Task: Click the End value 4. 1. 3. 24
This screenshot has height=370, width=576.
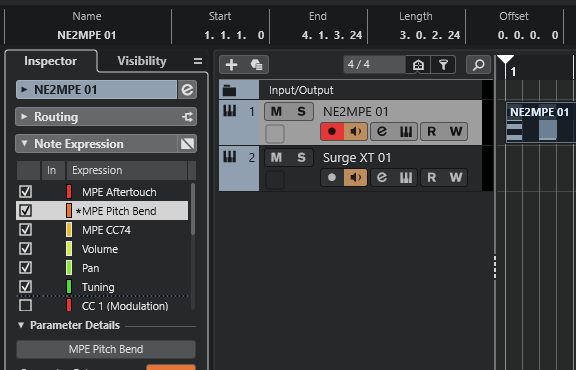Action: pos(332,35)
